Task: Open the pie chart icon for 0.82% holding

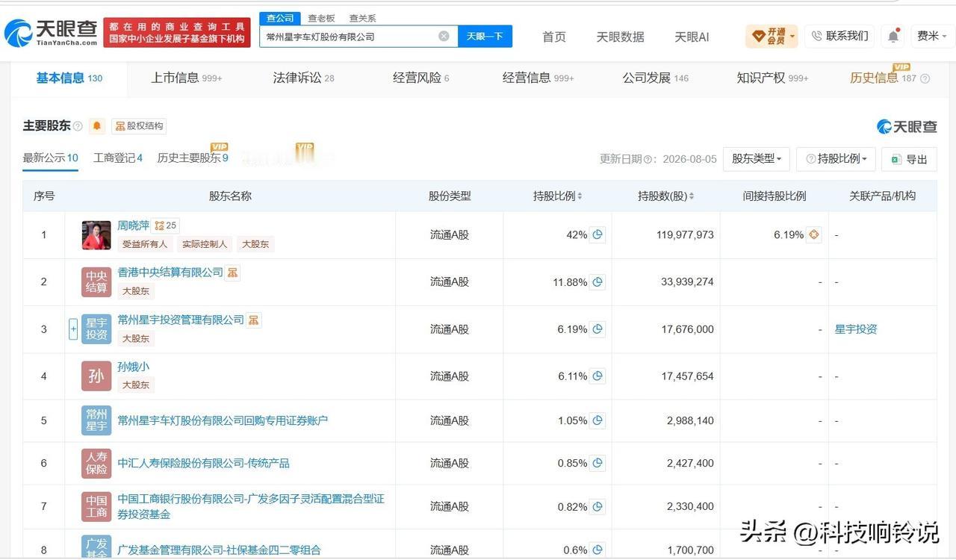Action: pyautogui.click(x=597, y=506)
